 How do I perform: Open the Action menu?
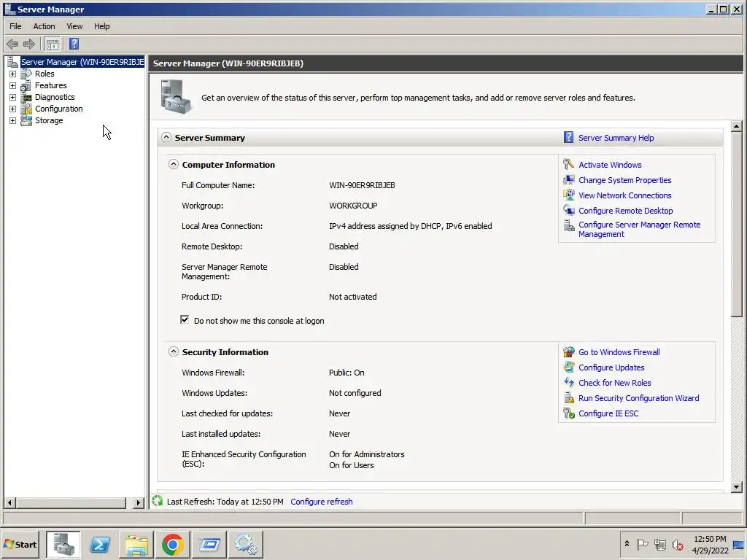44,26
